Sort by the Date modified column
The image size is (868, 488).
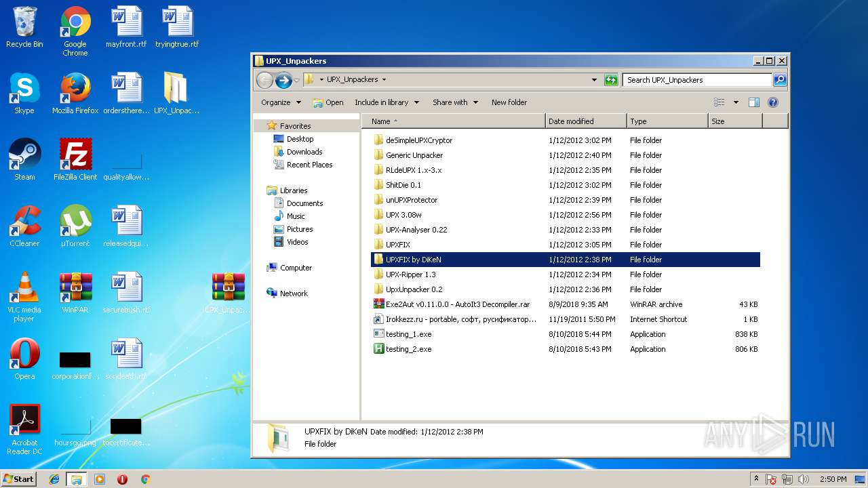[586, 121]
